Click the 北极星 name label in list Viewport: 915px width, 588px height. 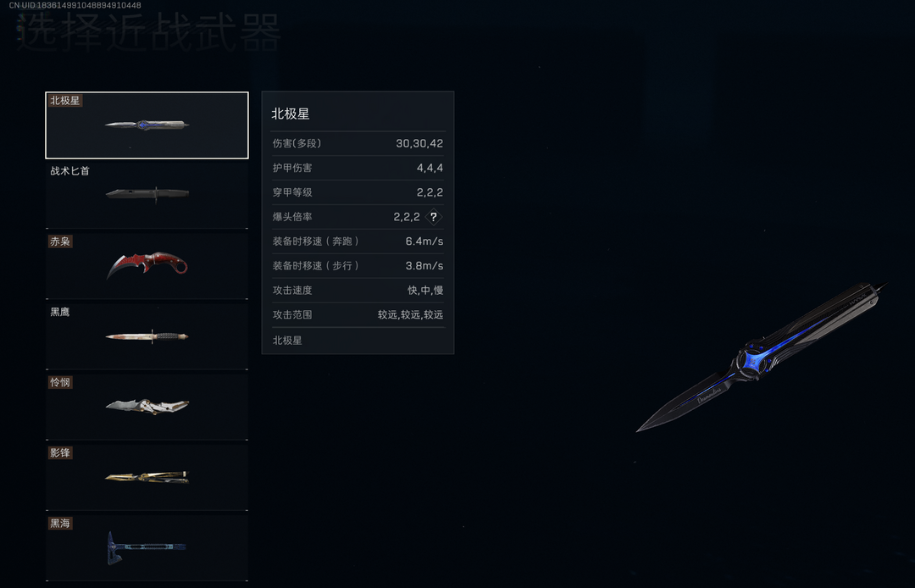(64, 100)
